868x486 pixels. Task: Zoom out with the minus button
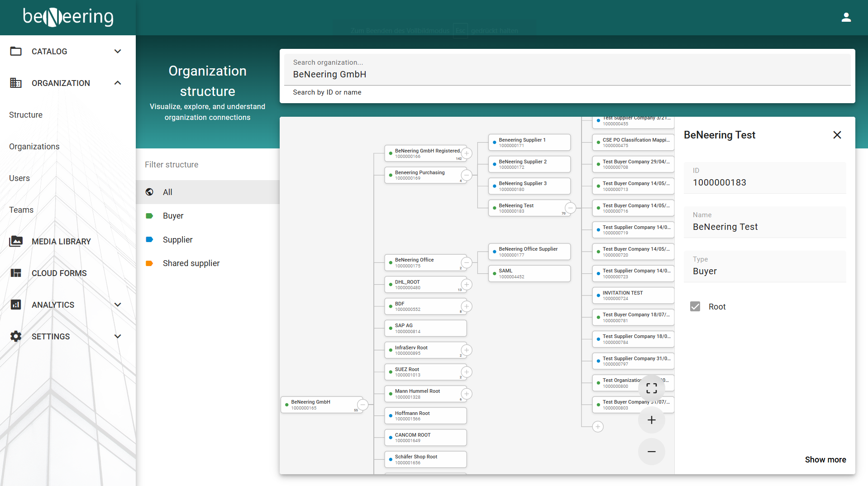[651, 452]
